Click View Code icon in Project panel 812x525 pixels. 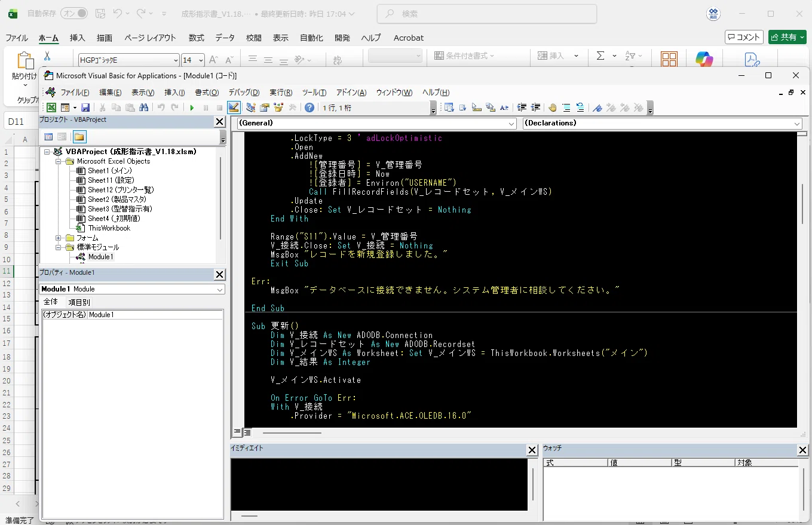click(x=49, y=137)
